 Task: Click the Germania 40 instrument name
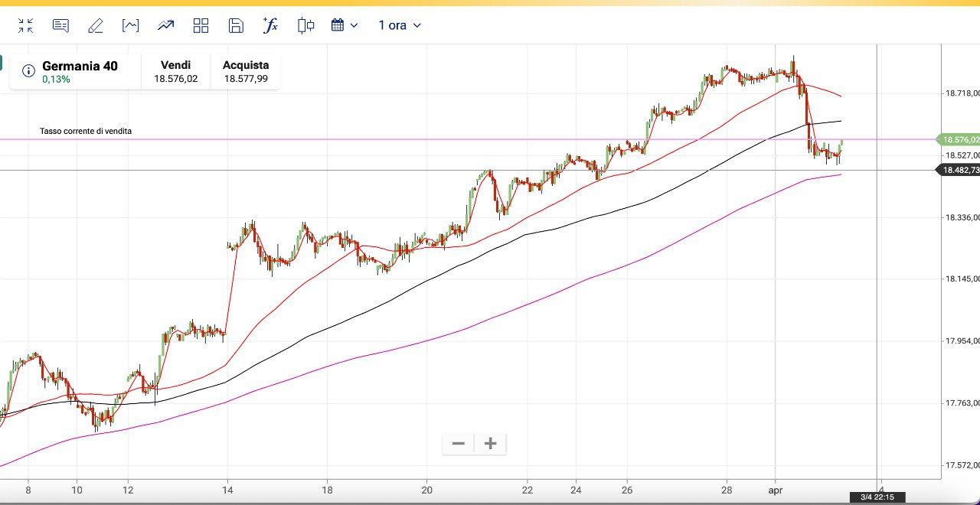coord(80,66)
